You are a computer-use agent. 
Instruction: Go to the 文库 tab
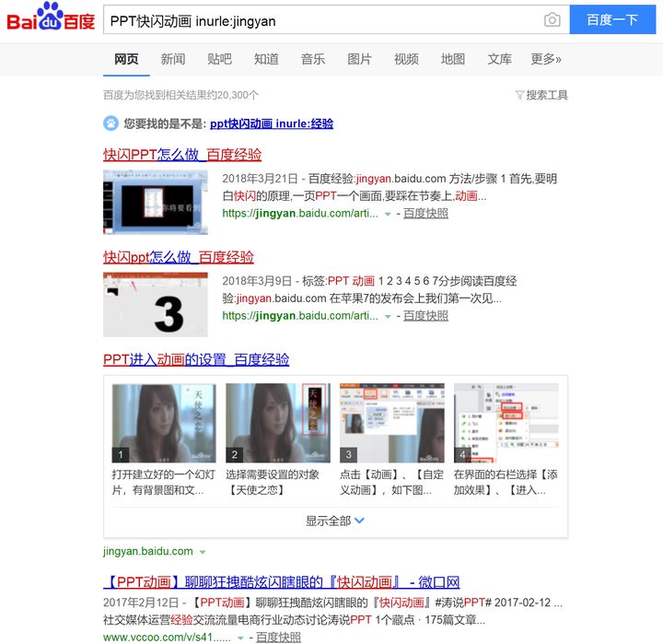coord(499,59)
